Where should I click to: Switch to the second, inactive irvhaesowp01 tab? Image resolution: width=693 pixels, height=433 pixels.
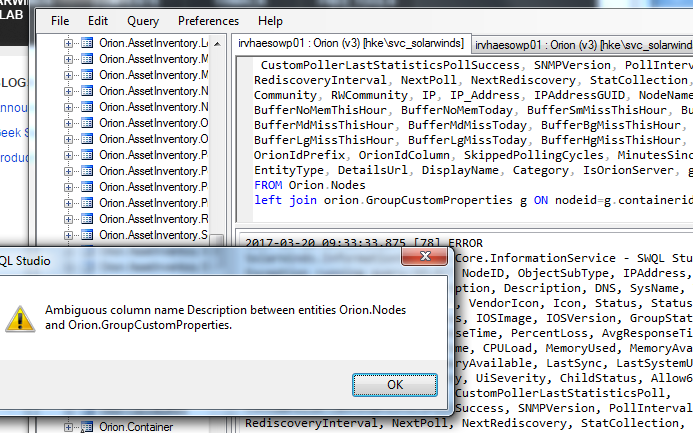[583, 45]
